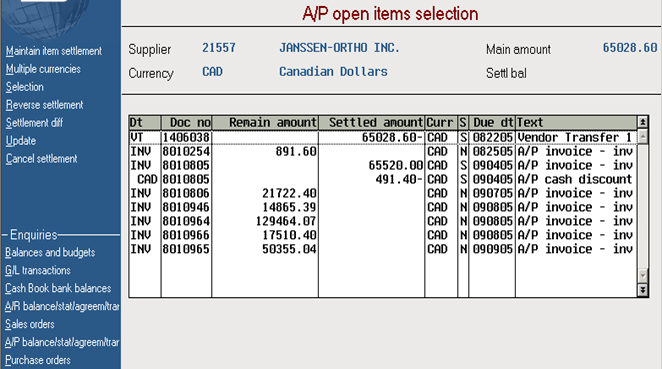Viewport: 662px width, 369px height.
Task: Open Cash Book bank balances enquiry
Action: coord(58,288)
